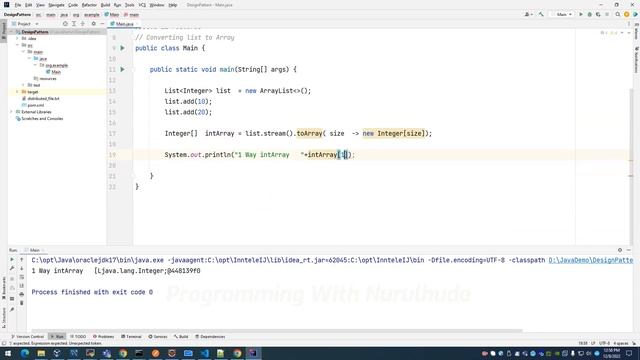Toggle the Bookmarks side tool window

[4, 287]
